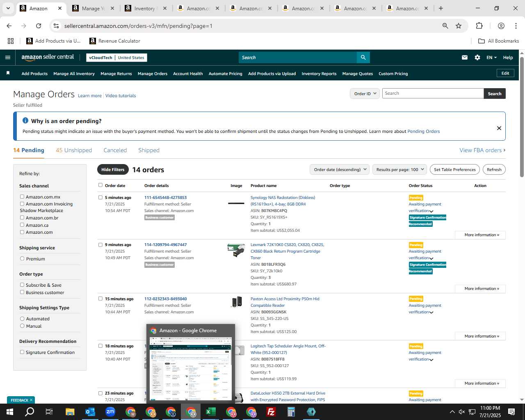This screenshot has width=525, height=420.
Task: Select order 111-6545448-4273853 checkbox
Action: click(100, 197)
